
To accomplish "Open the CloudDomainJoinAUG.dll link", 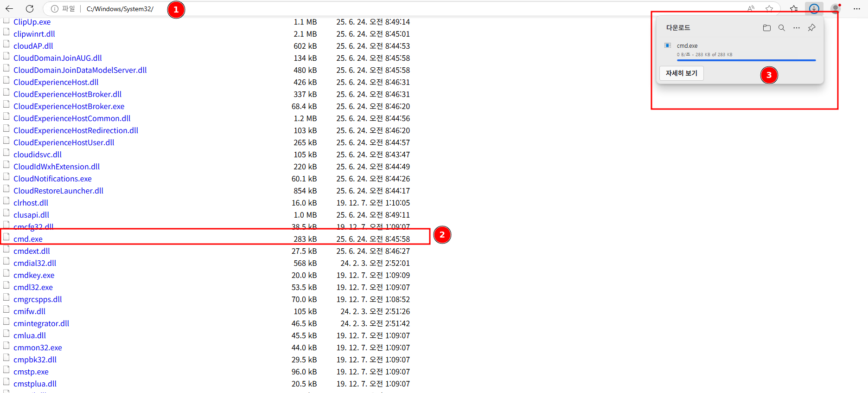I will (x=57, y=58).
